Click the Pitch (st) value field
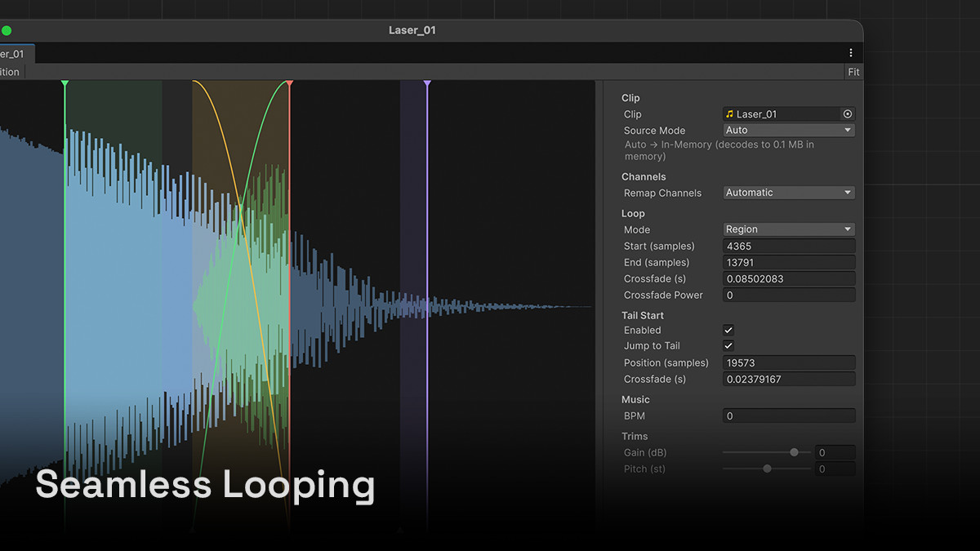The height and width of the screenshot is (551, 980). 835,469
